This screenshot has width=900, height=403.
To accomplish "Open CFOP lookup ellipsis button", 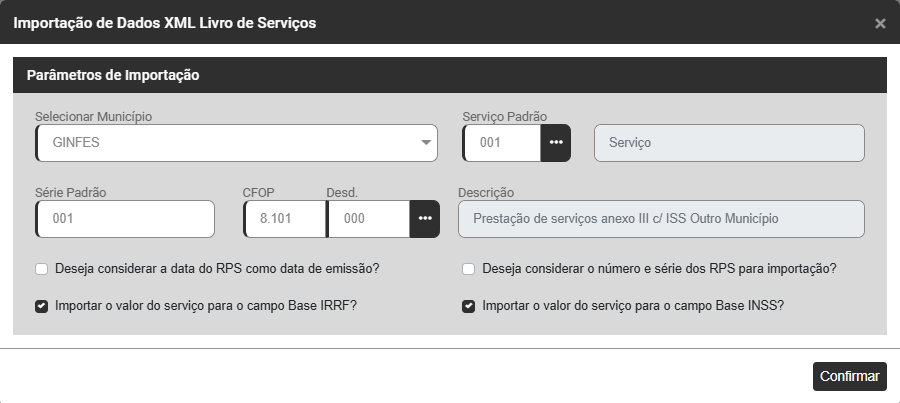I will (425, 219).
